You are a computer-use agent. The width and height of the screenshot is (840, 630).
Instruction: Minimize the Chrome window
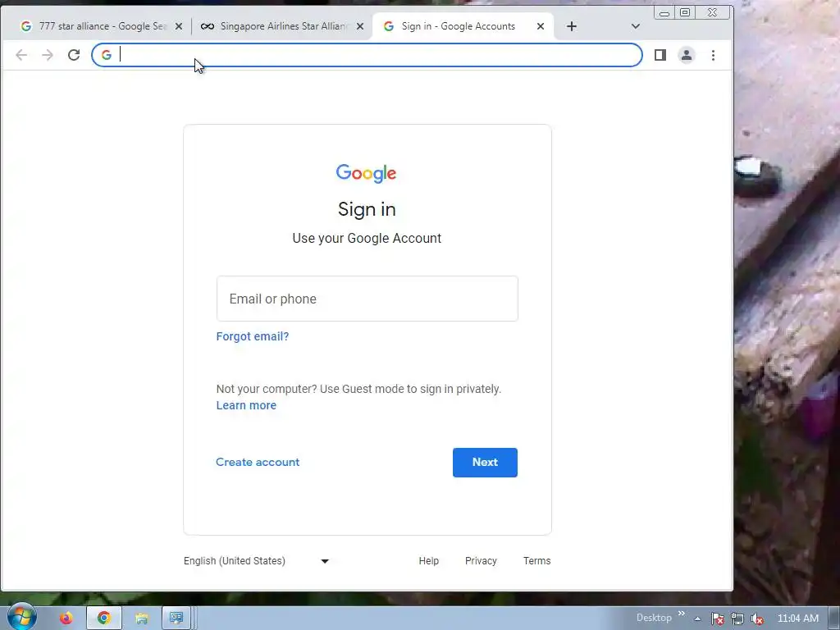pyautogui.click(x=664, y=13)
